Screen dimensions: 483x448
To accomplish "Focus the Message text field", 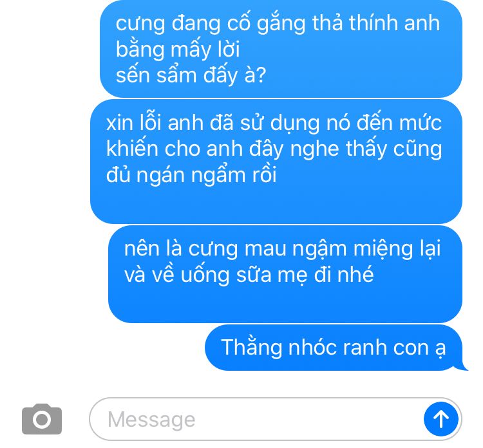I will pos(276,419).
